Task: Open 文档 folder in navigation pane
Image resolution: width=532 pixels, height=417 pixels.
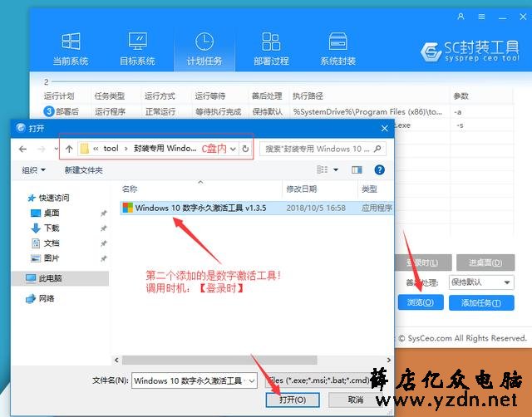Action: click(45, 243)
